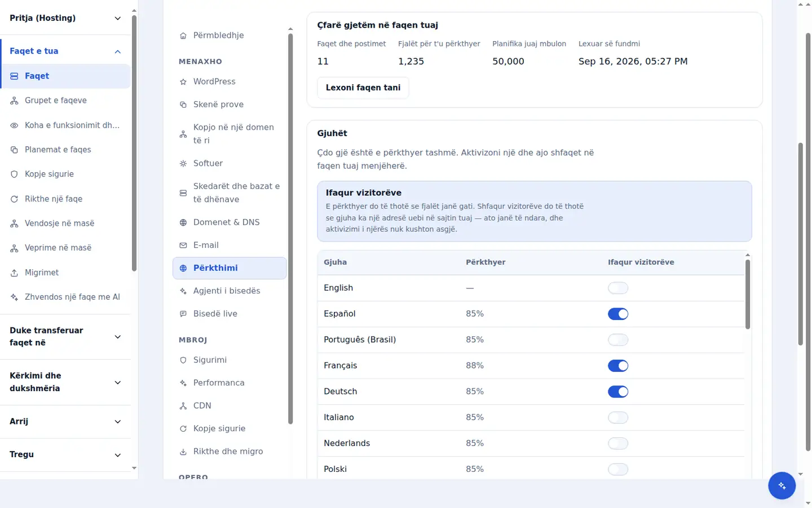Click the WordPress star icon

point(183,82)
